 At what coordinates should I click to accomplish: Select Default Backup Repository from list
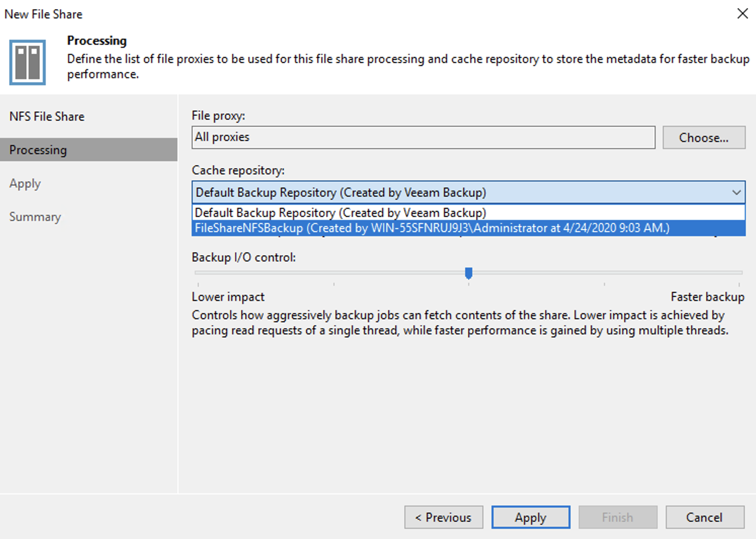pyautogui.click(x=468, y=212)
